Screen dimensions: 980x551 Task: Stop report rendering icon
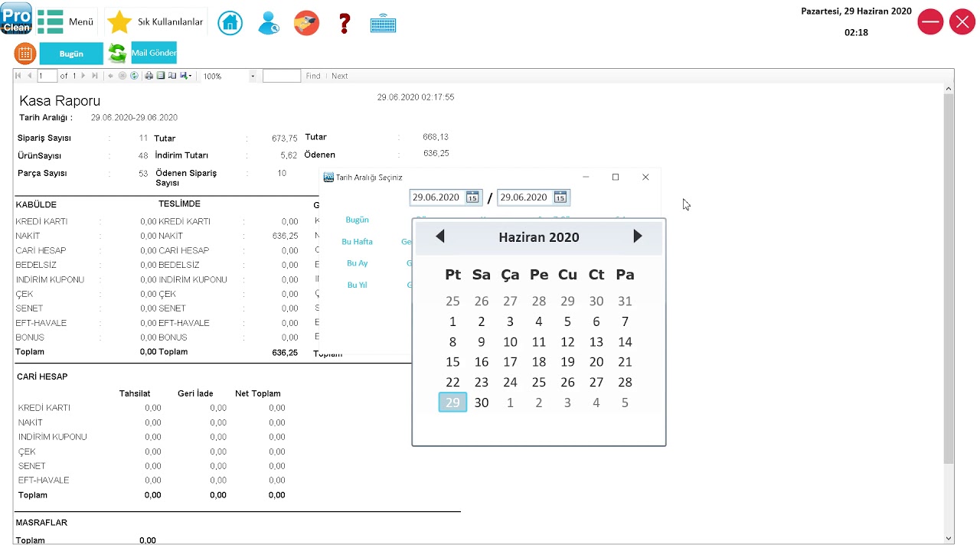(122, 76)
